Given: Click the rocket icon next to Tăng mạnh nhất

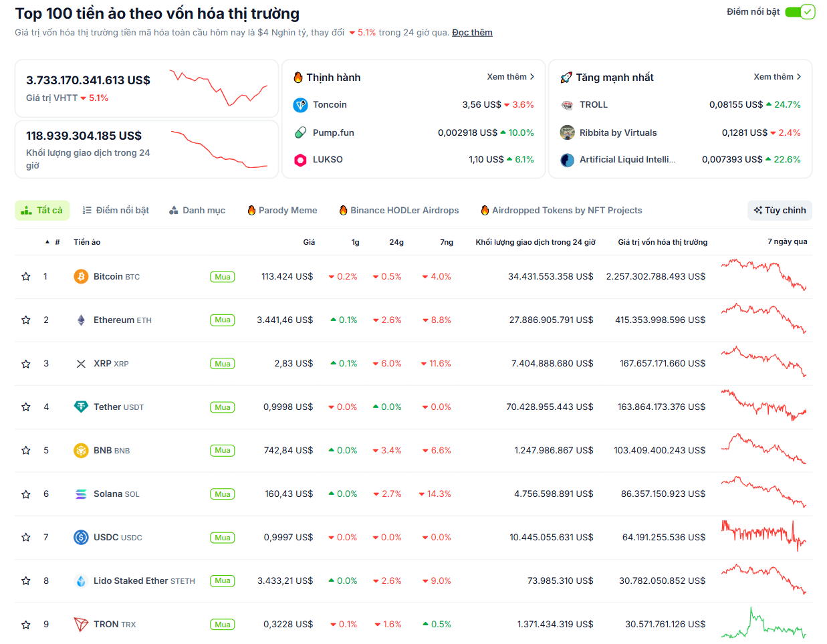Looking at the screenshot, I should tap(566, 77).
